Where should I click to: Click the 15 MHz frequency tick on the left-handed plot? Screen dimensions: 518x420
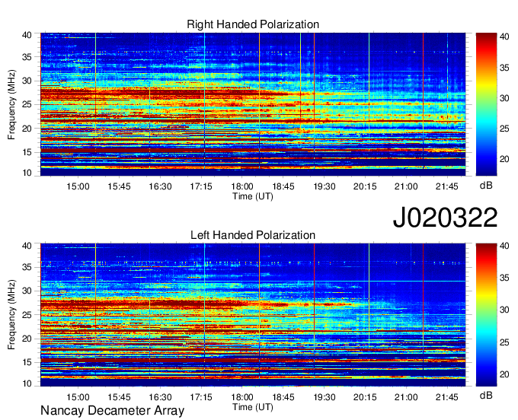point(27,363)
